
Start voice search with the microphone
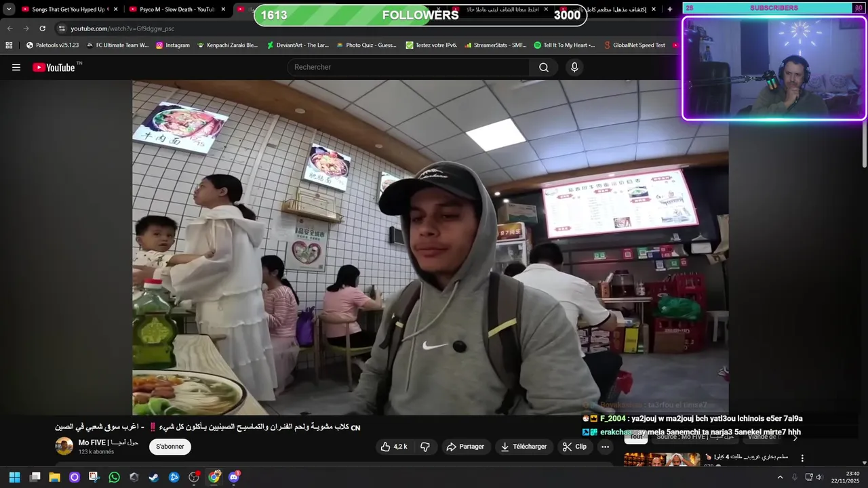point(574,67)
